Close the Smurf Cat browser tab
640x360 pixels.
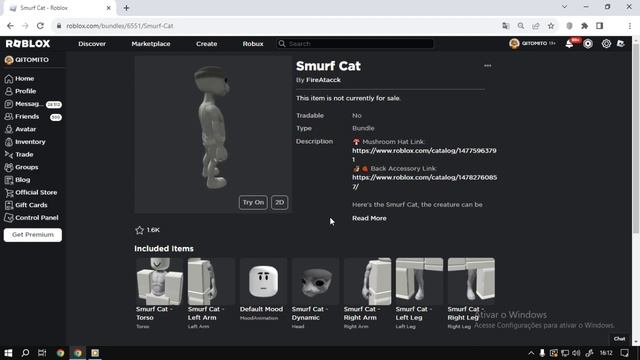(109, 8)
